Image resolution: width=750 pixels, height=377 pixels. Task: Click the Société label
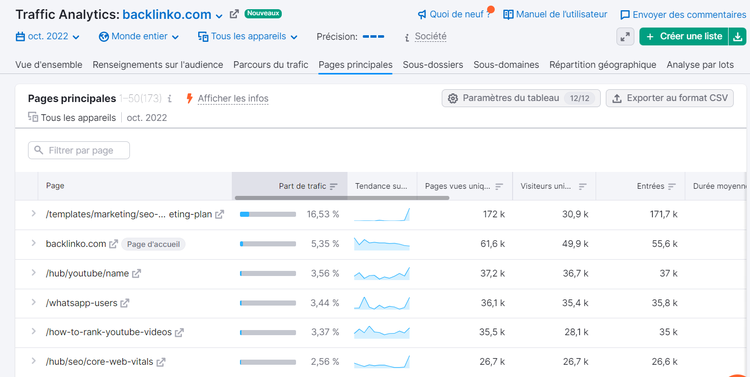(430, 36)
